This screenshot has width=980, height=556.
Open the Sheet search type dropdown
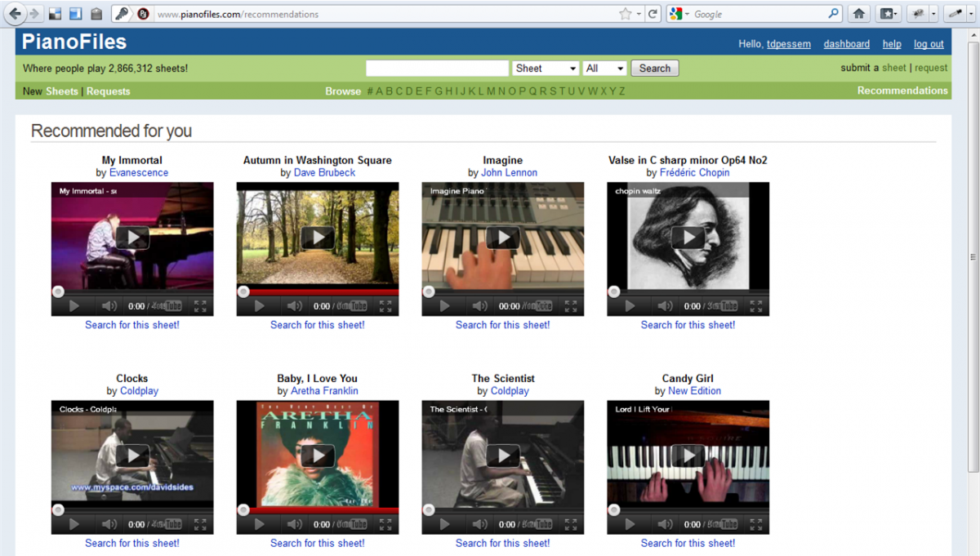[x=546, y=69]
